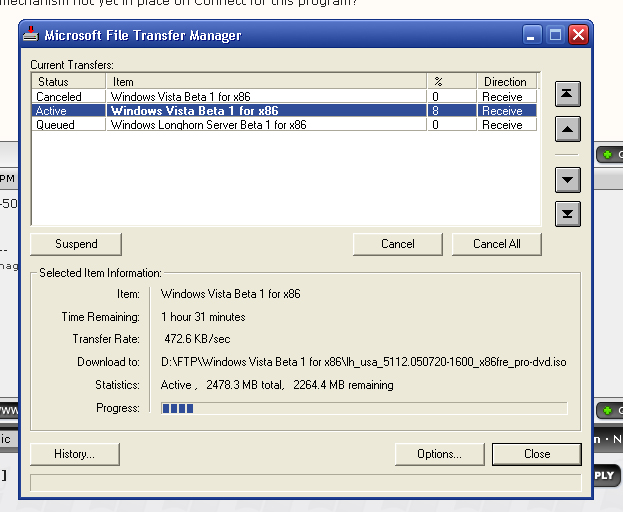Suspend the active transfer

pyautogui.click(x=76, y=244)
